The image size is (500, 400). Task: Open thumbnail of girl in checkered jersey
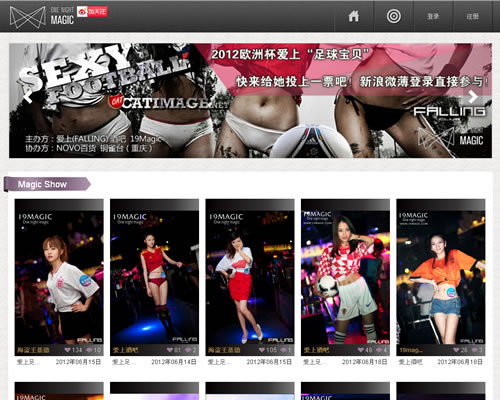345,277
